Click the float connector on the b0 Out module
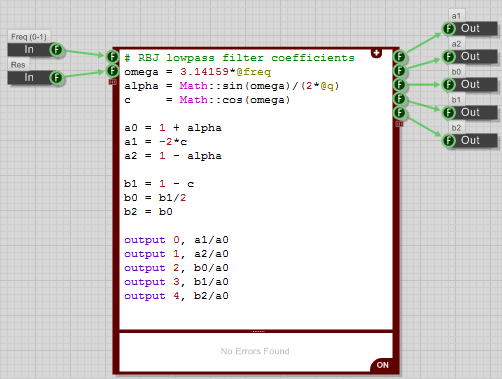This screenshot has height=379, width=502. (449, 85)
